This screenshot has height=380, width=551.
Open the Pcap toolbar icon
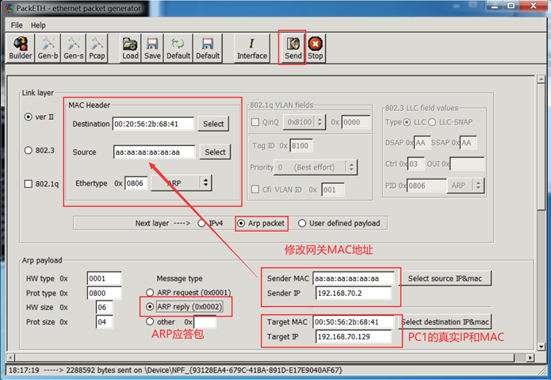[97, 48]
